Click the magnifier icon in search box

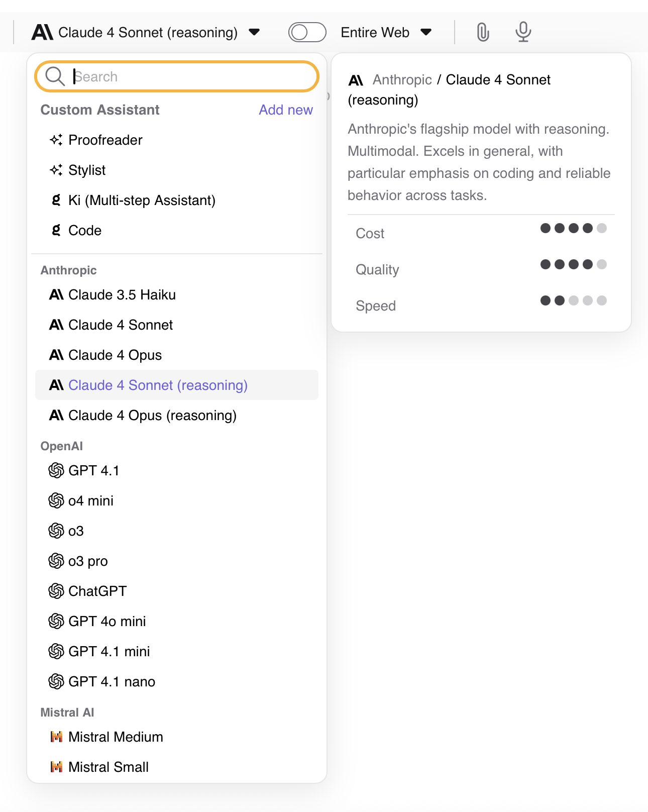click(x=55, y=77)
